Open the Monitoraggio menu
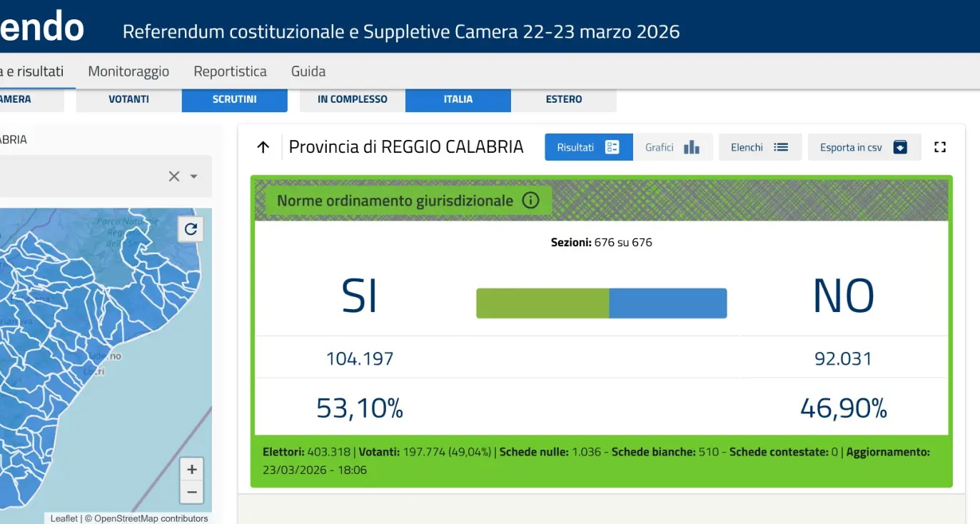Viewport: 980px width, 524px height. point(128,71)
